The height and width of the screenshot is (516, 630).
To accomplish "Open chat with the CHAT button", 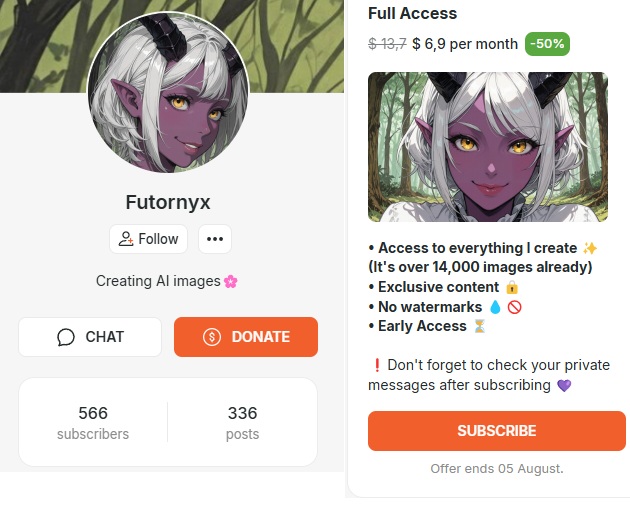I will (x=90, y=337).
